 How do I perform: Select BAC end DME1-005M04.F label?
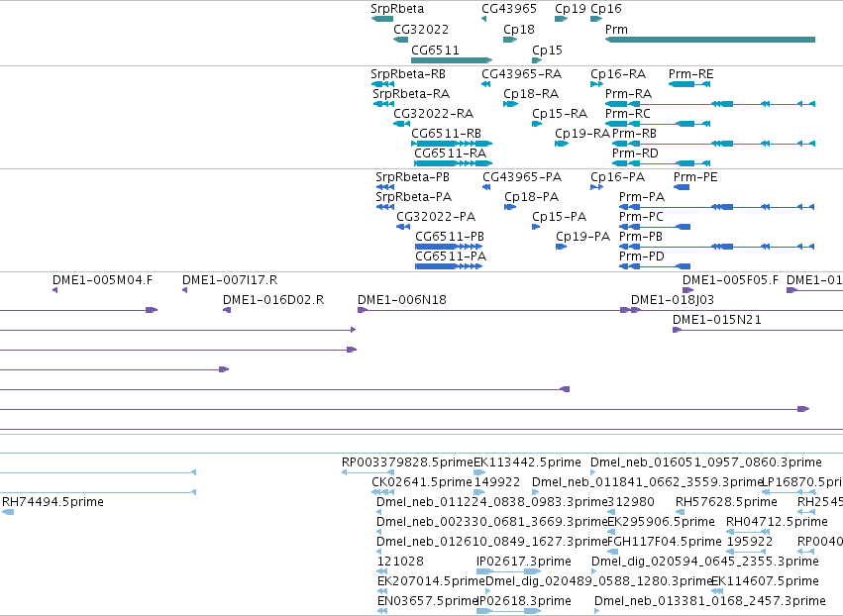tap(102, 280)
